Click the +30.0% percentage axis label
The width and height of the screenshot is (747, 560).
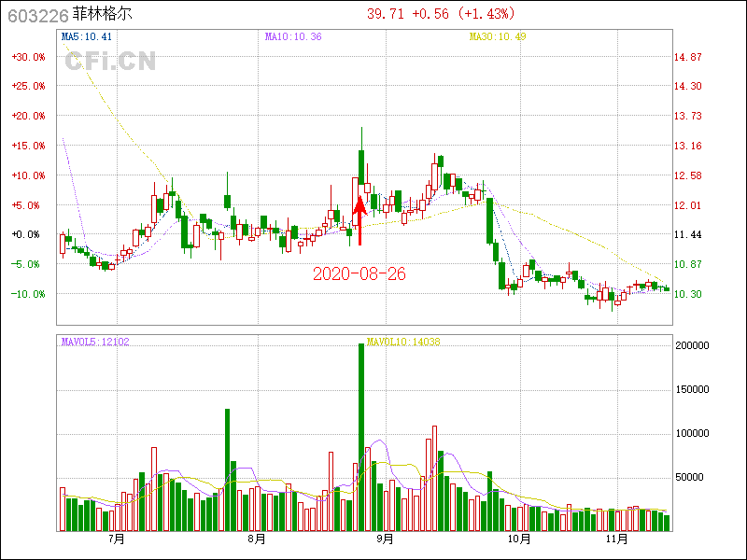pos(28,56)
